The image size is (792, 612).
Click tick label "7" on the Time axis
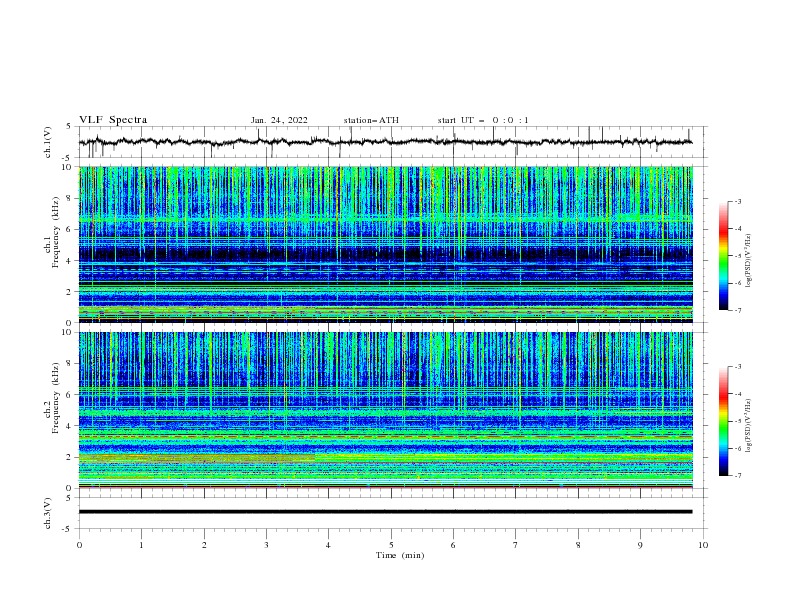[x=516, y=545]
